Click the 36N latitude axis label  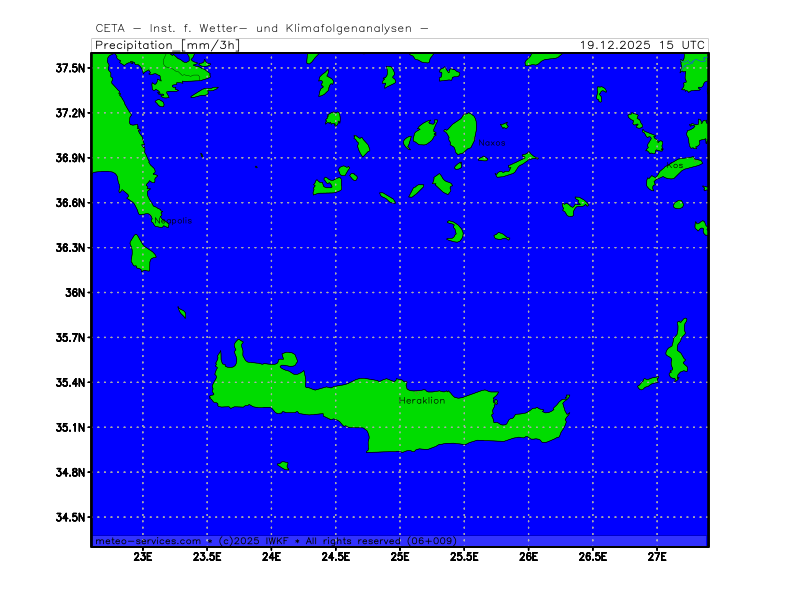coord(77,293)
